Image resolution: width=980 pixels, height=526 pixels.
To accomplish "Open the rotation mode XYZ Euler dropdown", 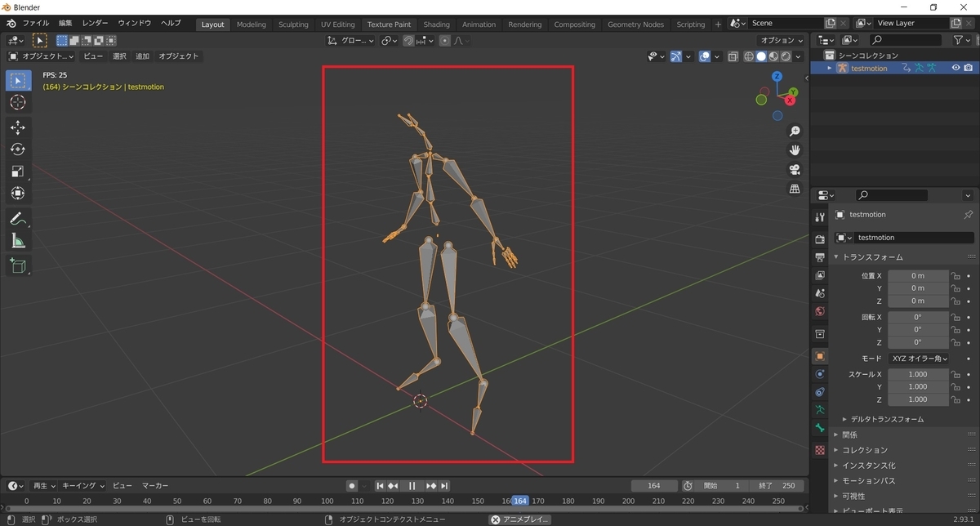I will pyautogui.click(x=918, y=359).
